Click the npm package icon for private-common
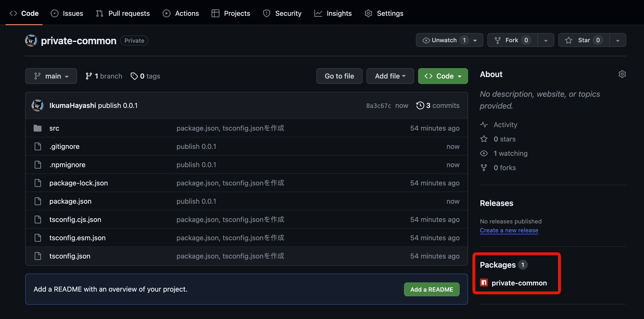This screenshot has width=644, height=319. point(484,282)
